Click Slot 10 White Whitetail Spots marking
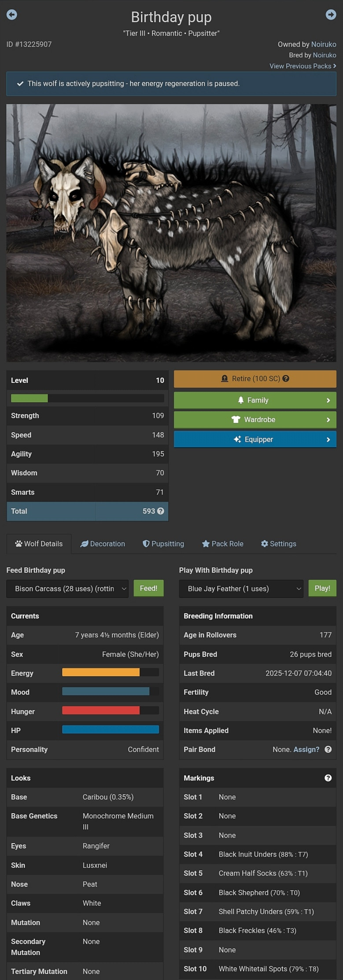Screen dimensions: 343x980 (269, 969)
